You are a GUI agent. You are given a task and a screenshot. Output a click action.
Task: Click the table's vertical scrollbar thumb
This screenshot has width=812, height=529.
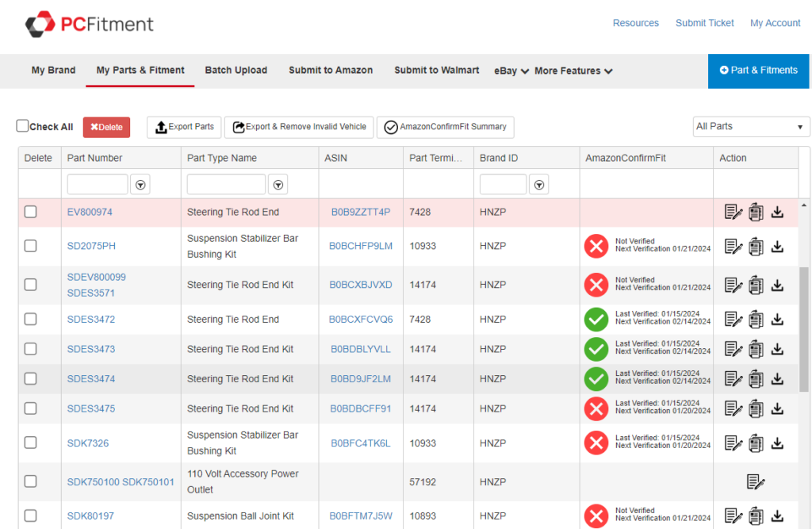click(x=804, y=329)
